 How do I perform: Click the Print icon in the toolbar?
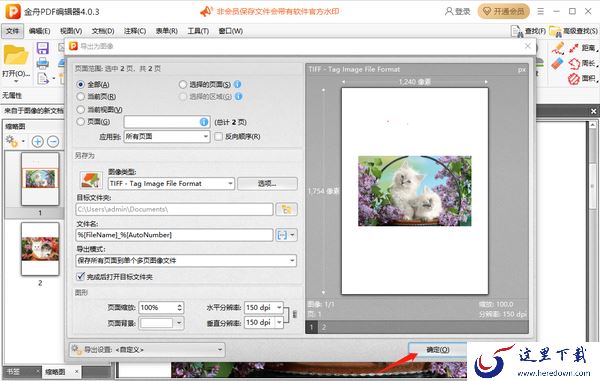coord(42,63)
